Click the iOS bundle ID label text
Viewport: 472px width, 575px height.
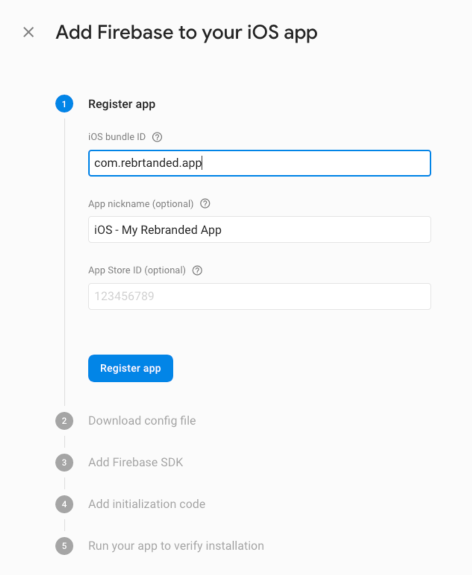[117, 137]
